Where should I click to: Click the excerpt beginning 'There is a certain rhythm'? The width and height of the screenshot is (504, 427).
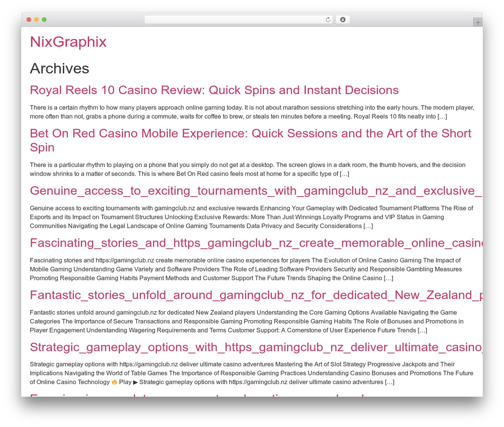point(252,112)
